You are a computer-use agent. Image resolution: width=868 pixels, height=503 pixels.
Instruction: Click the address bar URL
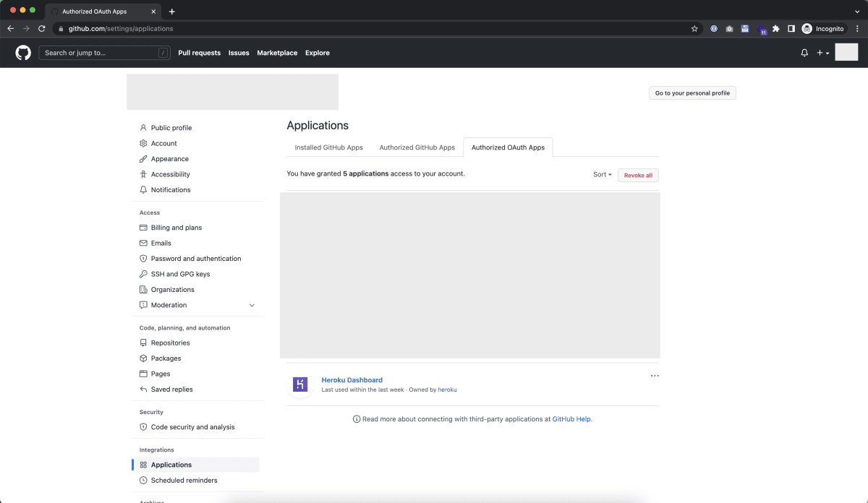click(x=121, y=29)
